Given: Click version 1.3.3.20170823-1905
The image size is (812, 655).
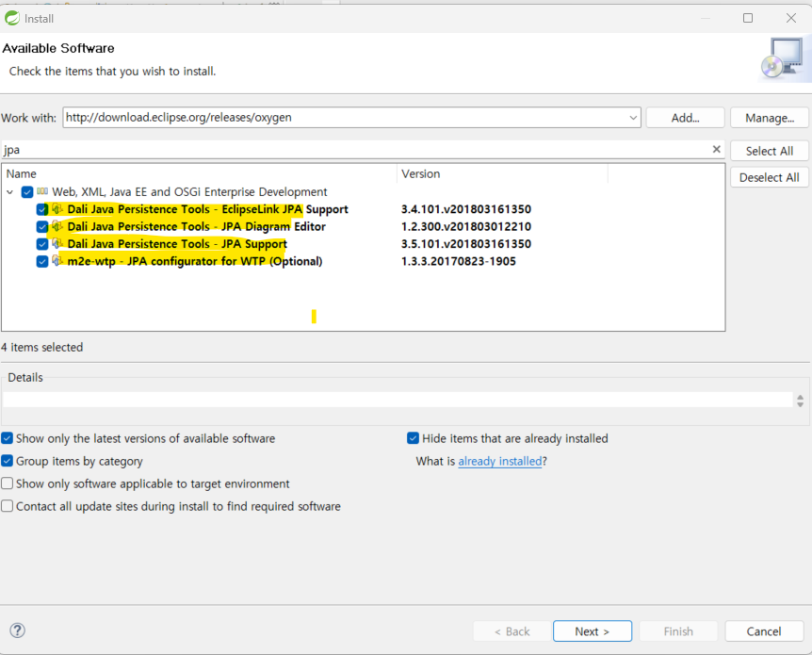Looking at the screenshot, I should tap(459, 261).
